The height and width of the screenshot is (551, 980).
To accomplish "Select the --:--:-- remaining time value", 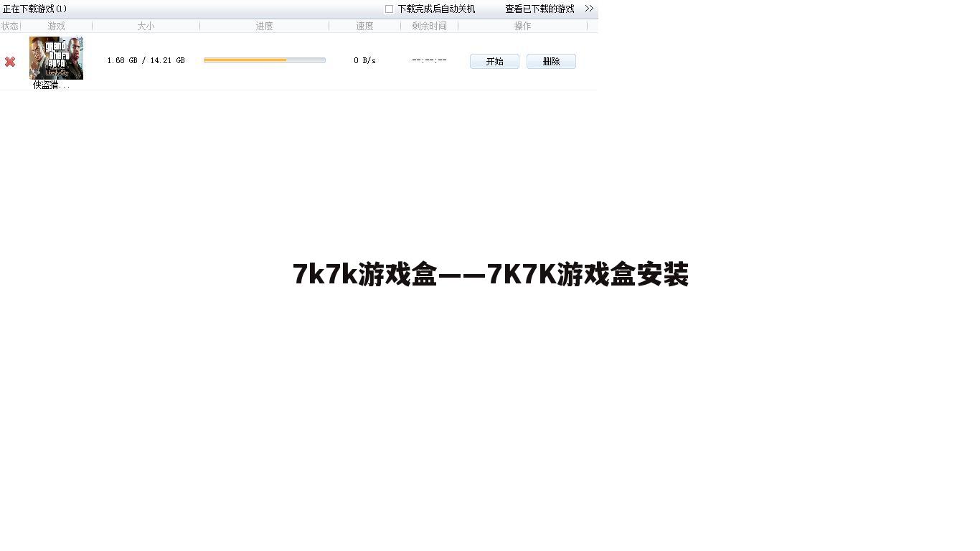I will 429,60.
